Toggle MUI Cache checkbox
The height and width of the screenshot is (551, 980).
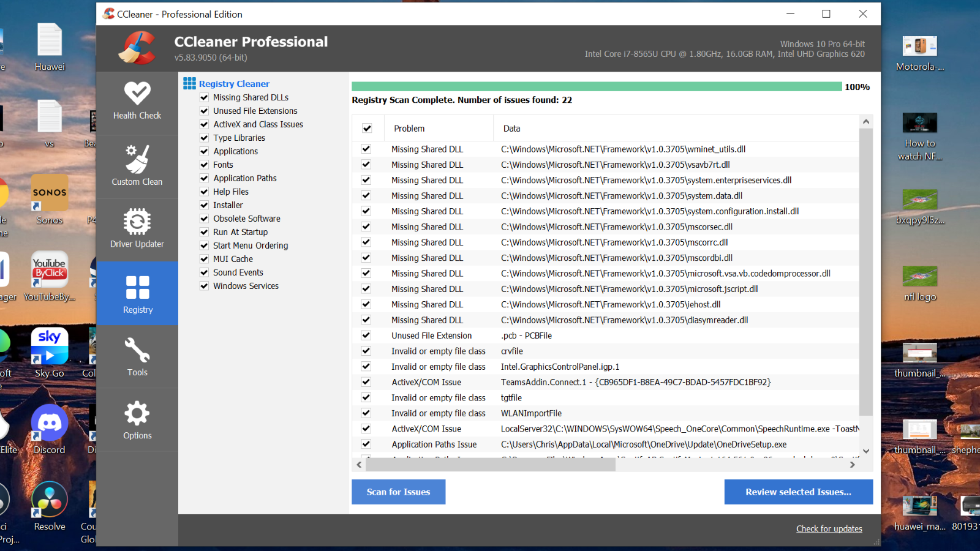204,259
